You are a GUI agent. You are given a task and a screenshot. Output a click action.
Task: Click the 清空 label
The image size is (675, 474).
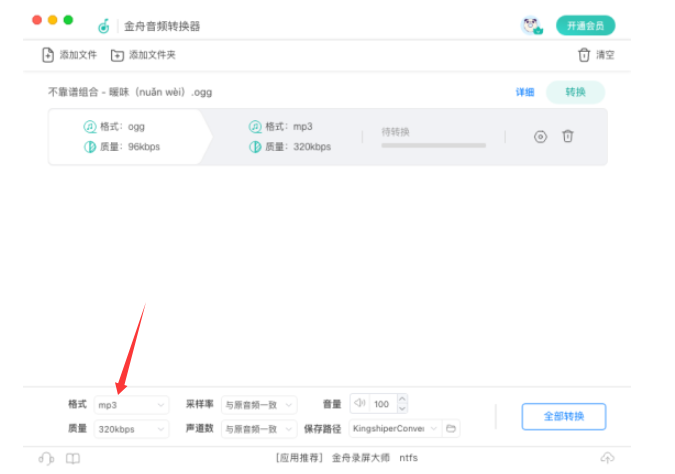(x=605, y=55)
